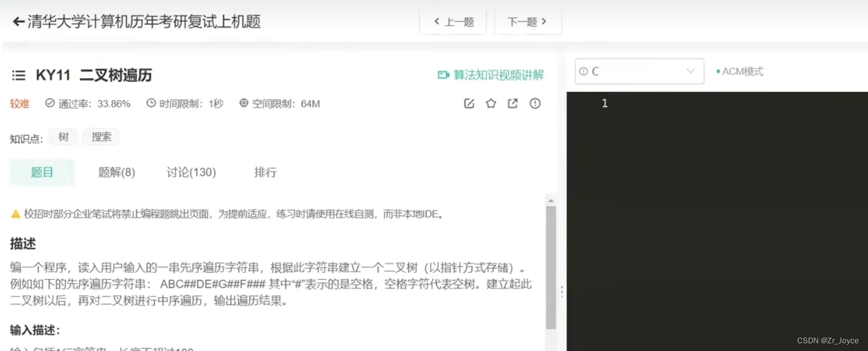The width and height of the screenshot is (868, 351).
Task: Click the 知识点: label
Action: [26, 139]
